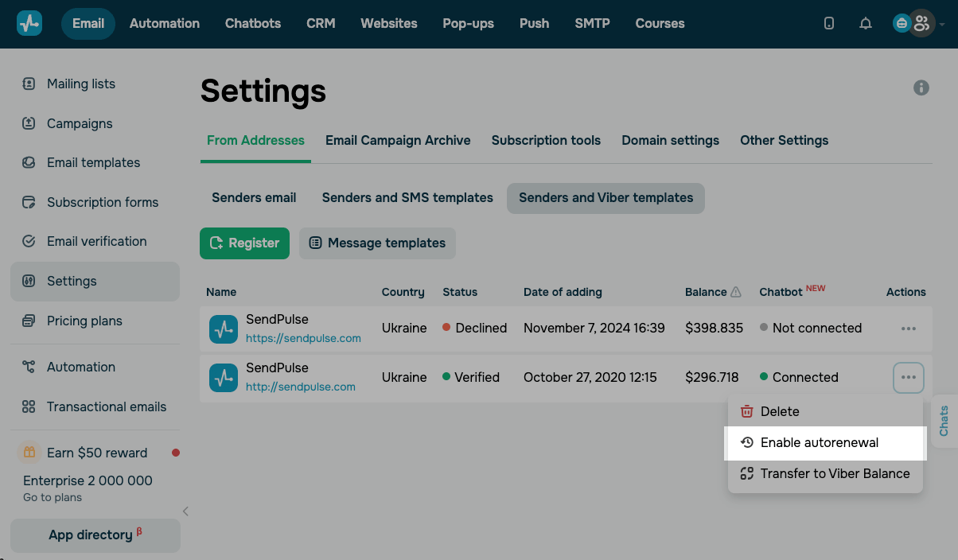958x560 pixels.
Task: Click the SendPulse logo icon
Action: pyautogui.click(x=29, y=24)
